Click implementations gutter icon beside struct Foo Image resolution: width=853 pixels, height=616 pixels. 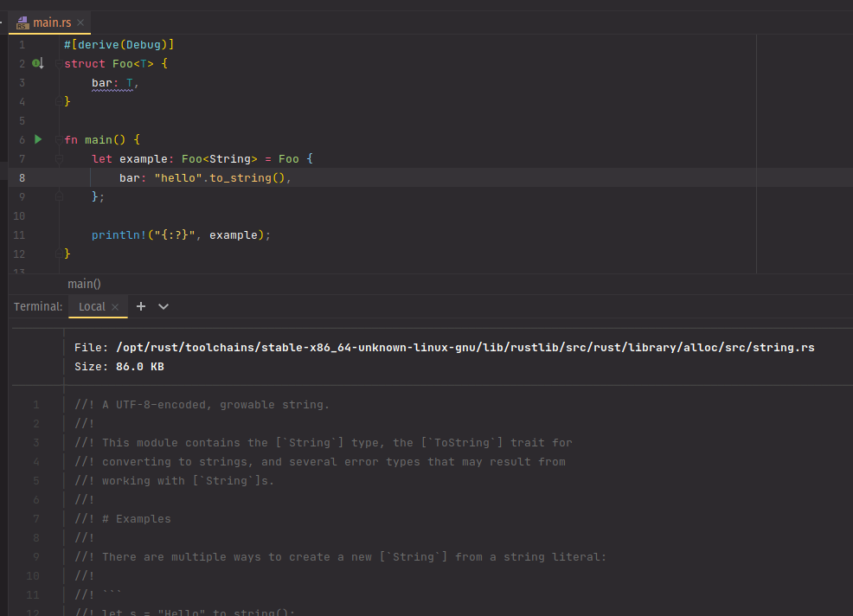click(x=35, y=62)
